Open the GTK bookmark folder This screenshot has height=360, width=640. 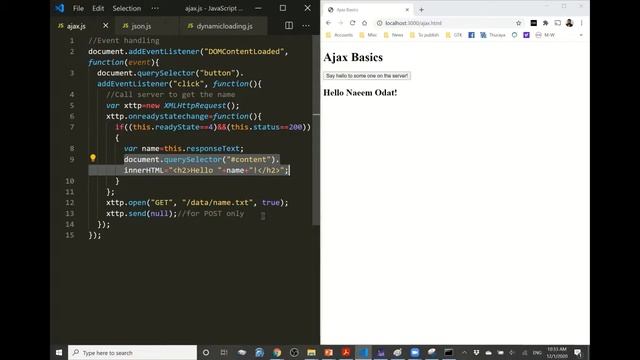pos(454,35)
